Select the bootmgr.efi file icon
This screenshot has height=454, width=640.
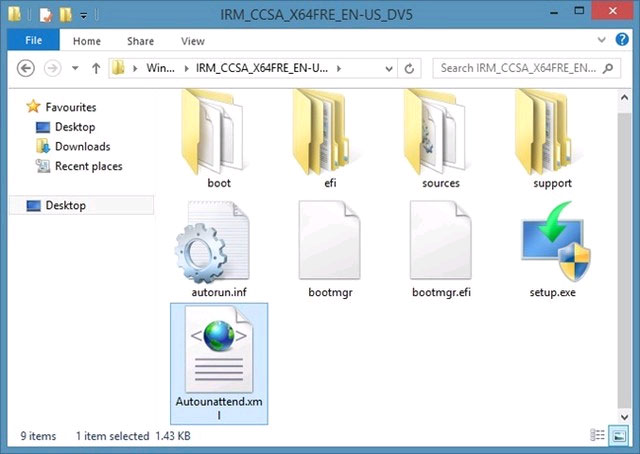[441, 240]
